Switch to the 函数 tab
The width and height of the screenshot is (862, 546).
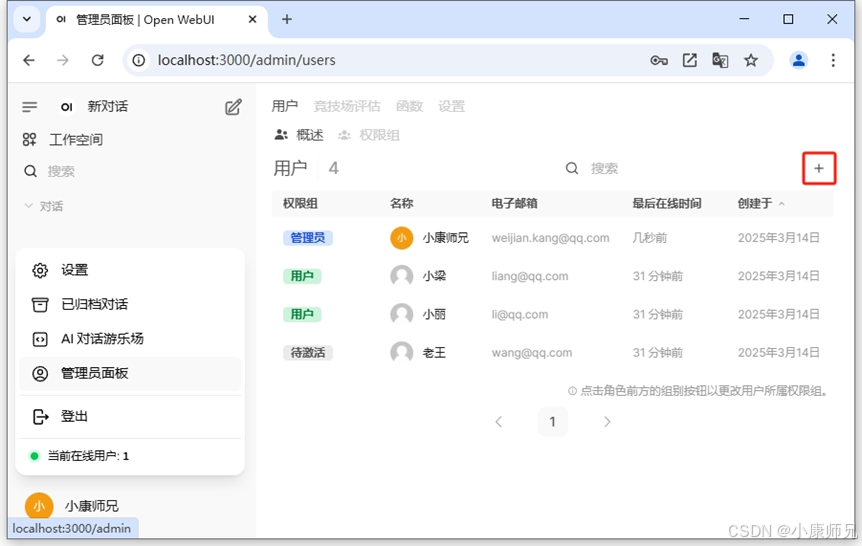pyautogui.click(x=410, y=106)
